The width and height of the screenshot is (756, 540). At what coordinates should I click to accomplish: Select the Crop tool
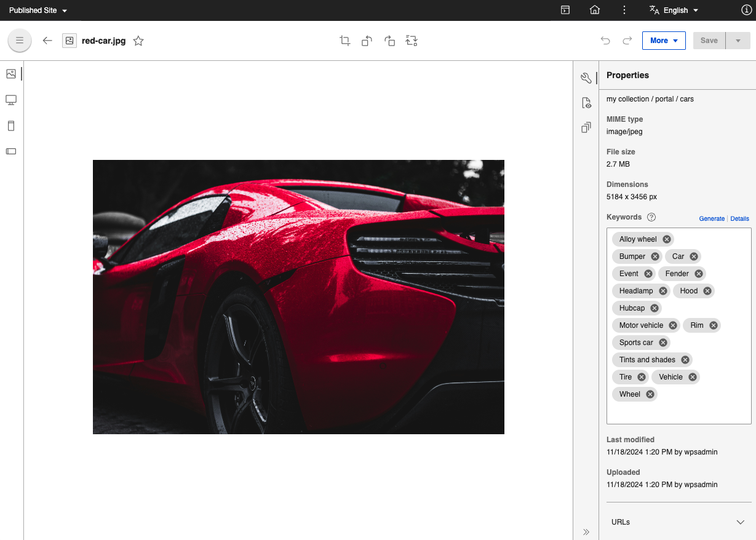(344, 40)
